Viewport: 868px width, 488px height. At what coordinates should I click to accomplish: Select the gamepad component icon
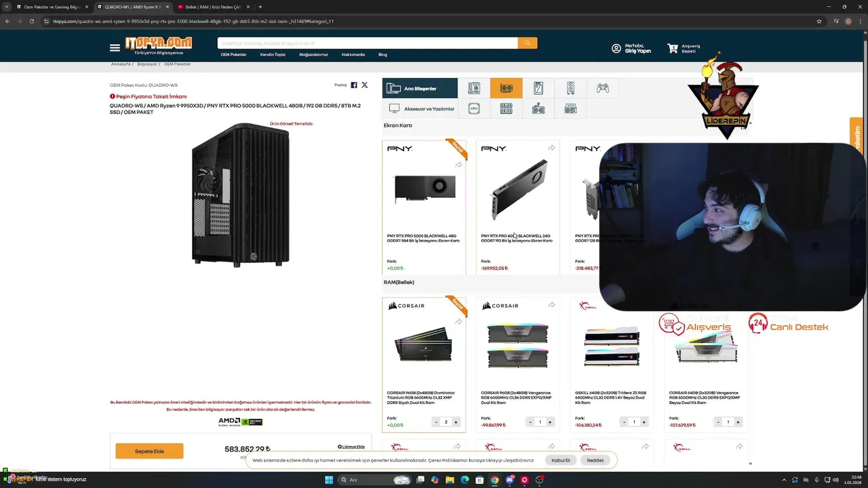pos(602,88)
